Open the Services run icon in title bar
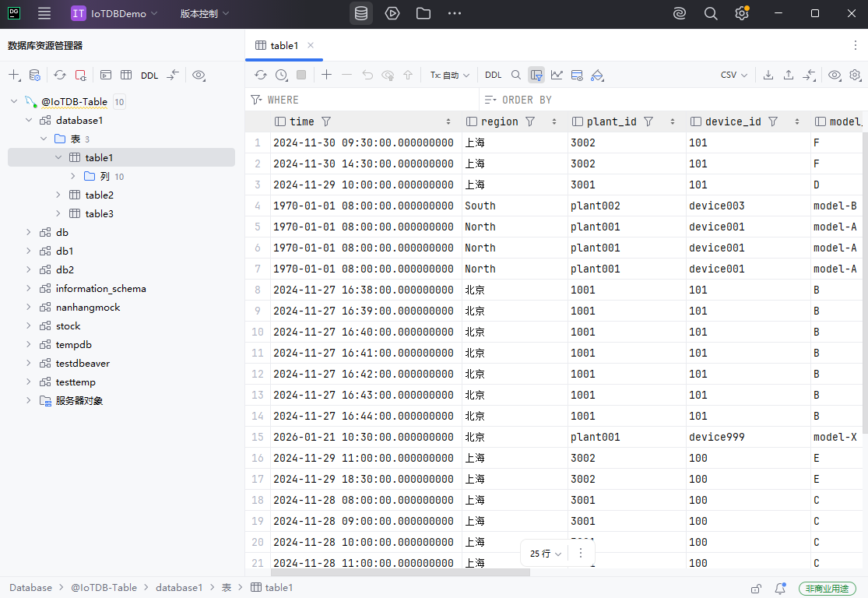The image size is (868, 598). pyautogui.click(x=392, y=13)
